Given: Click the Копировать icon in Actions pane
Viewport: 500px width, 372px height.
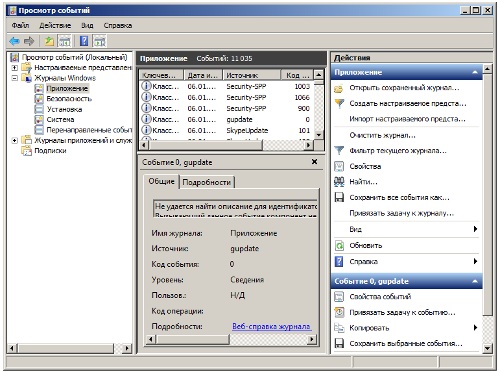Looking at the screenshot, I should (x=339, y=328).
